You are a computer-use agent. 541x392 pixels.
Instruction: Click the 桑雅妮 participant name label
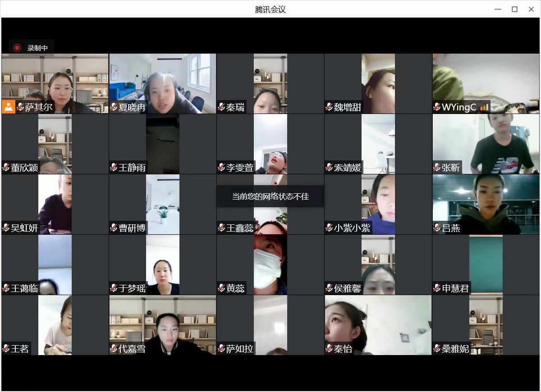[455, 349]
